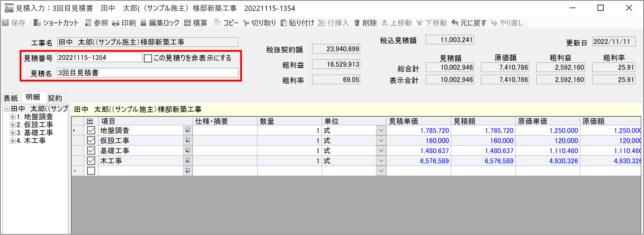Open 積算 (Estimate calculation) from the toolbar
This screenshot has width=644, height=235.
[x=196, y=23]
